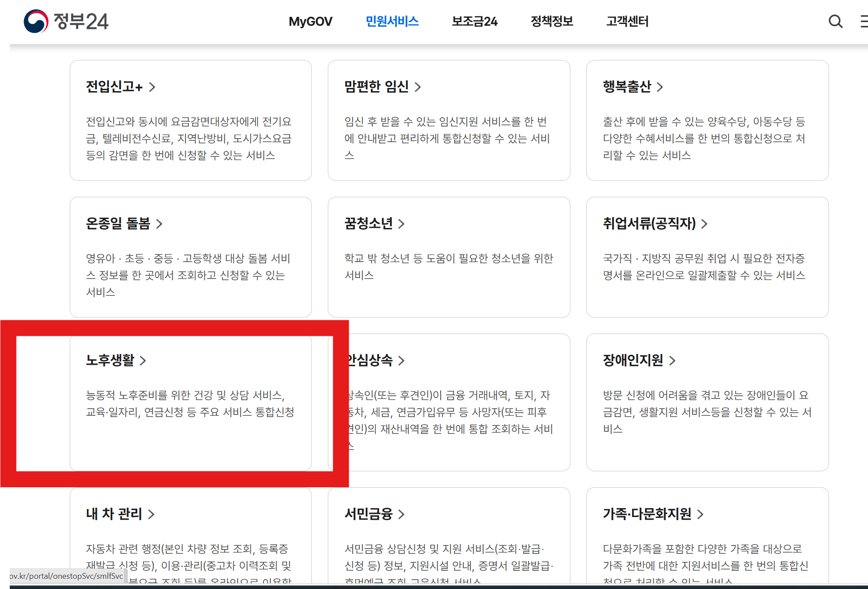Open 고객센터 in top navigation
Image resolution: width=868 pixels, height=589 pixels.
coord(627,21)
